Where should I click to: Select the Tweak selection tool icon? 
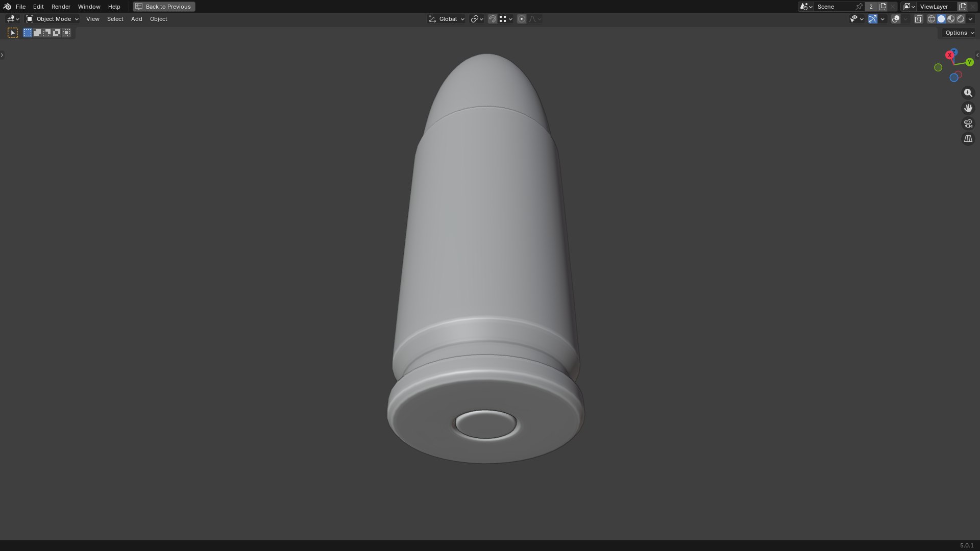click(x=13, y=33)
